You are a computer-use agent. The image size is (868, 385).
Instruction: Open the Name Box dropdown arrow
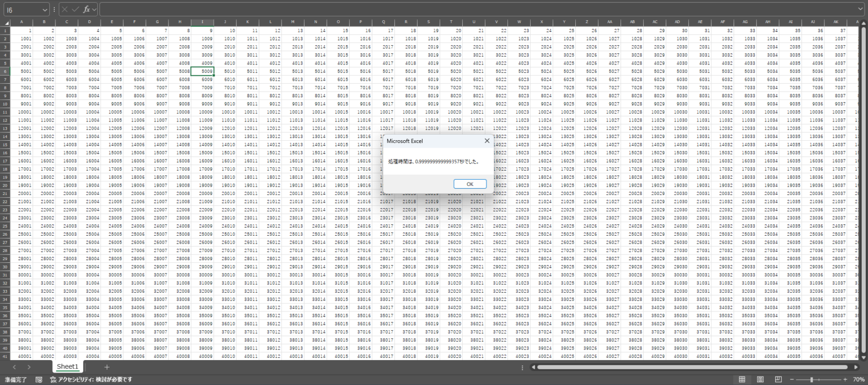pyautogui.click(x=44, y=10)
